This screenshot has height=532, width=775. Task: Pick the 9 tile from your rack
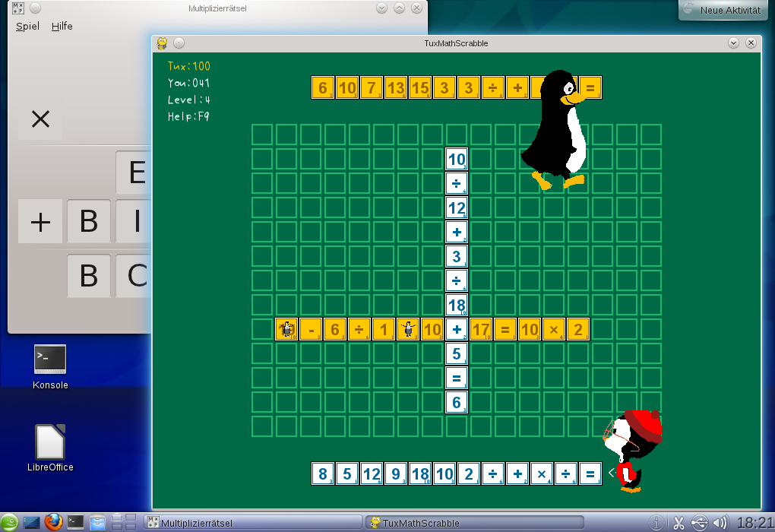click(396, 473)
